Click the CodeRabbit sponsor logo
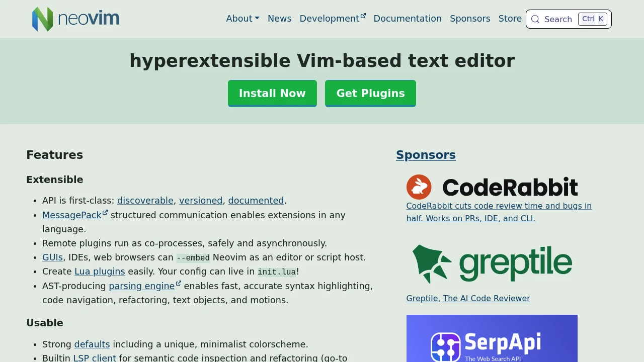The width and height of the screenshot is (644, 362). click(x=492, y=187)
